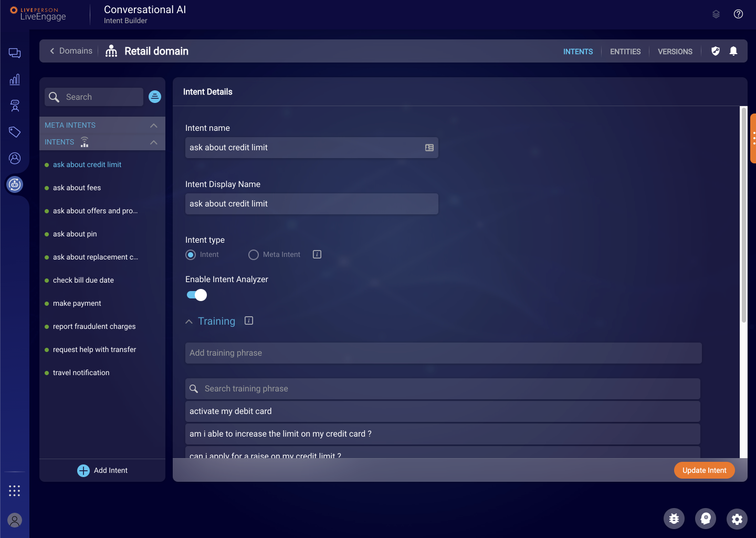Viewport: 756px width, 538px height.
Task: Click the intent Search field
Action: click(x=94, y=97)
